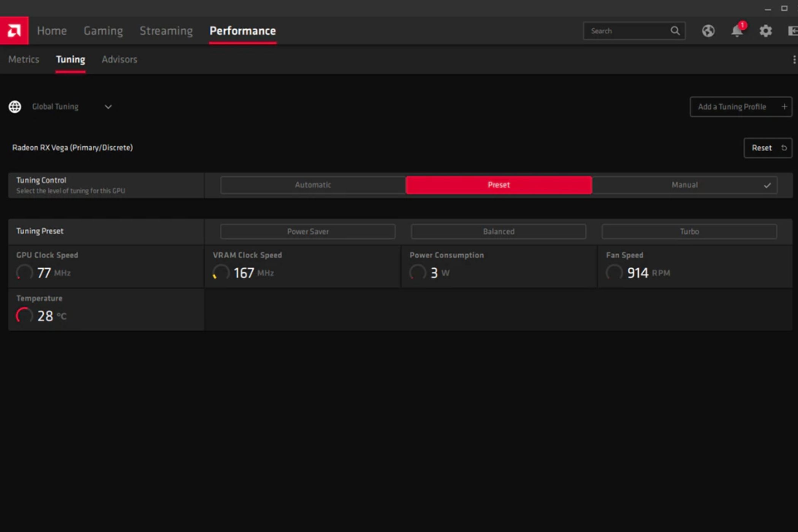Viewport: 798px width, 532px height.
Task: Open the three-dot more options menu
Action: click(x=794, y=60)
